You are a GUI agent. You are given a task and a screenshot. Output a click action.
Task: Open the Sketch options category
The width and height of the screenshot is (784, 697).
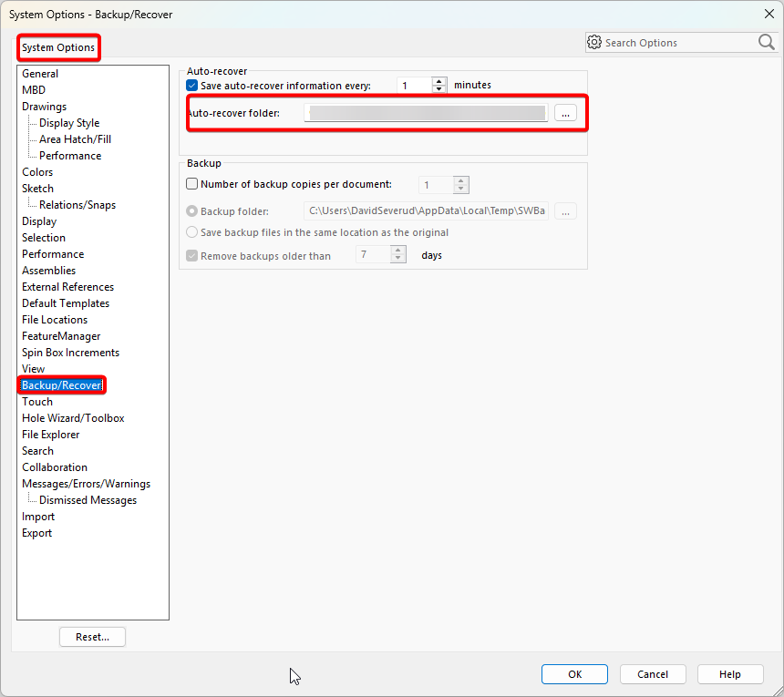(37, 189)
